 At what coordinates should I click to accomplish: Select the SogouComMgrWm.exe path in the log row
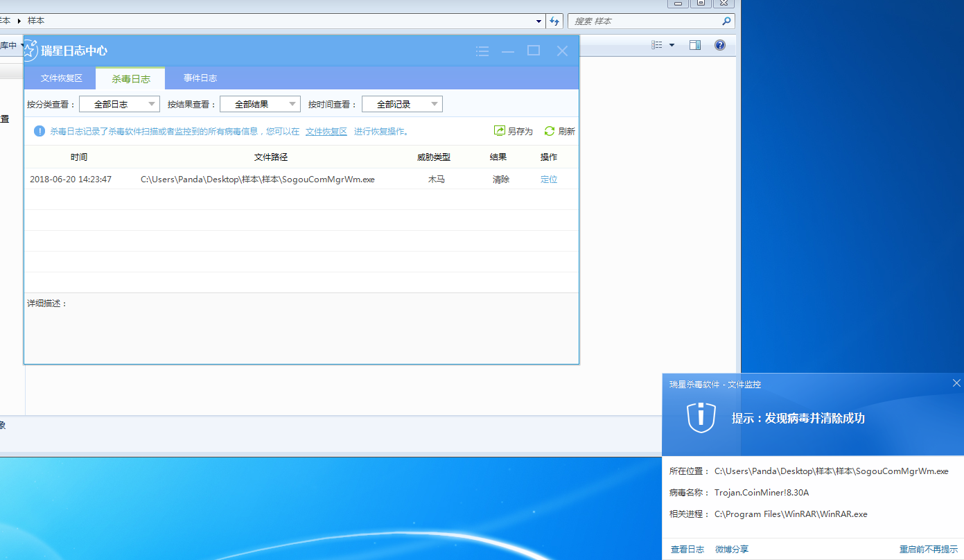(x=258, y=180)
